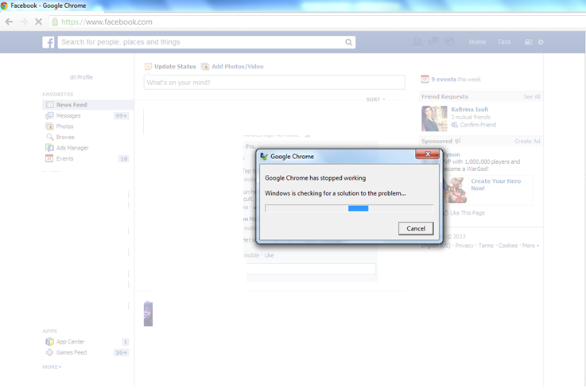This screenshot has width=586, height=392.
Task: Click the crash dialog progress bar
Action: pos(349,208)
